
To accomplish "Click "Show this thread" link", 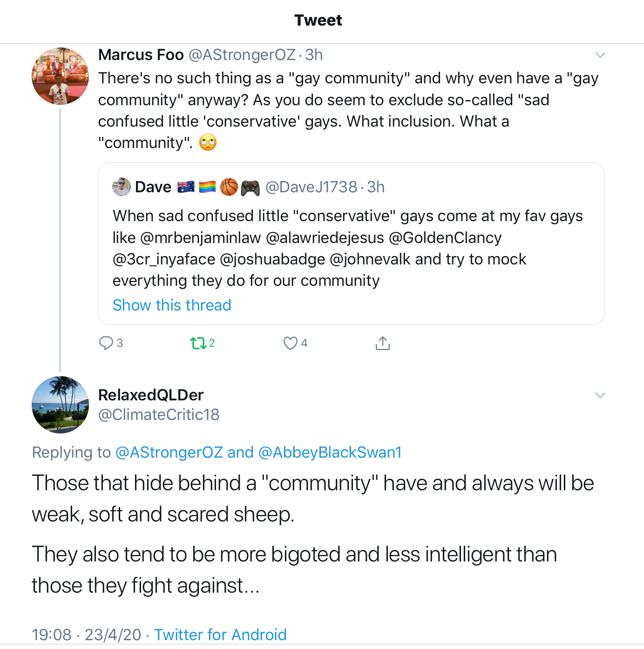I will pos(172,305).
